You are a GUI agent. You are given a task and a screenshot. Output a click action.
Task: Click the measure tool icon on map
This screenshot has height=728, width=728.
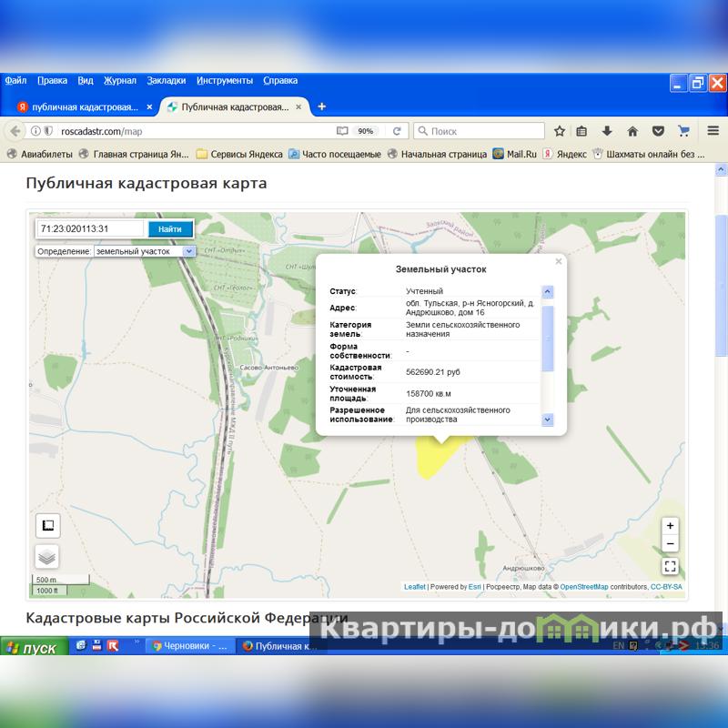[47, 526]
